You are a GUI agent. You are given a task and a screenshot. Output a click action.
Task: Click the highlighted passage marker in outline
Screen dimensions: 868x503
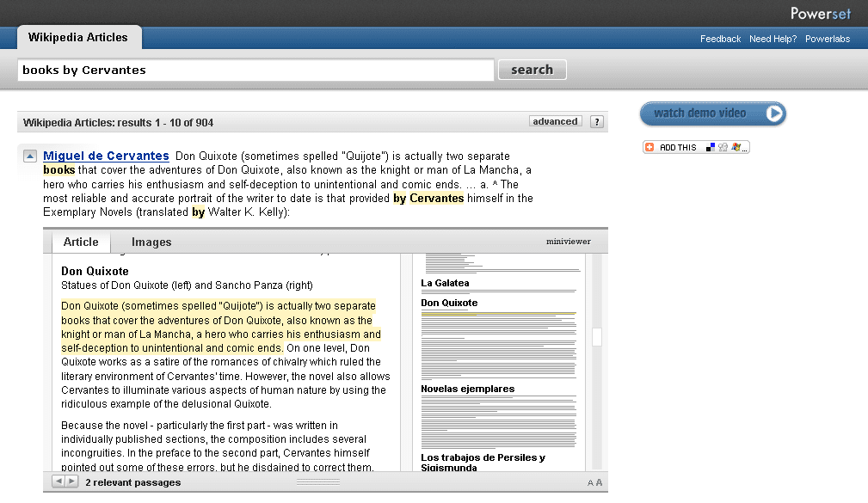[x=498, y=315]
